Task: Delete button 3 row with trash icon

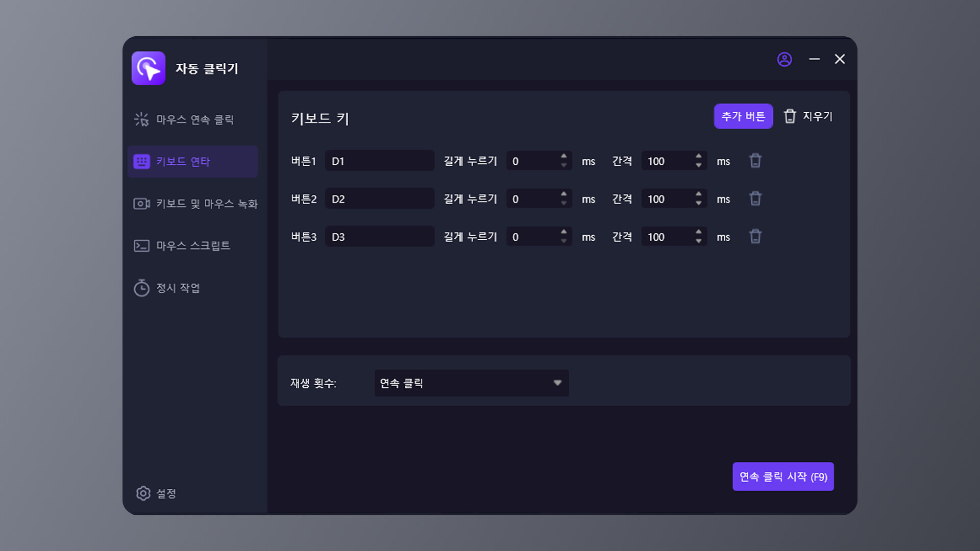Action: (x=755, y=237)
